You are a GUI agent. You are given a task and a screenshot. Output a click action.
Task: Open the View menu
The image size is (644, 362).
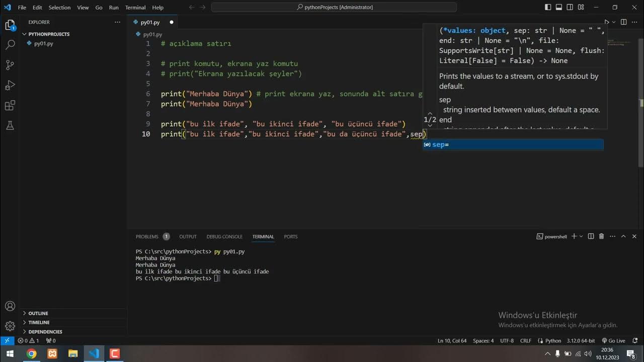[83, 8]
